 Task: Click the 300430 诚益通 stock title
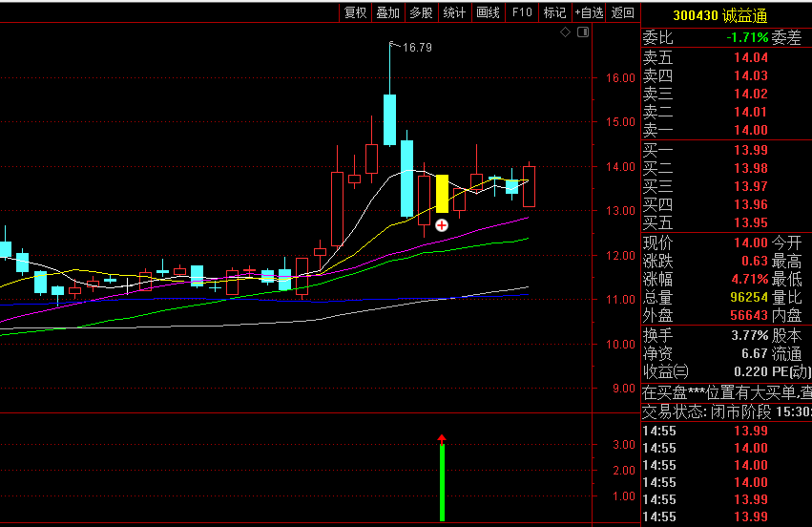point(720,15)
